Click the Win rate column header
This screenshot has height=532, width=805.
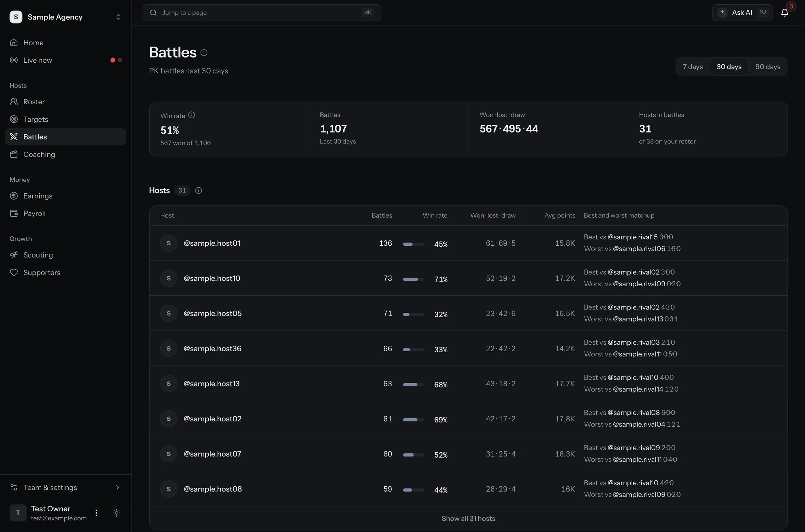435,216
